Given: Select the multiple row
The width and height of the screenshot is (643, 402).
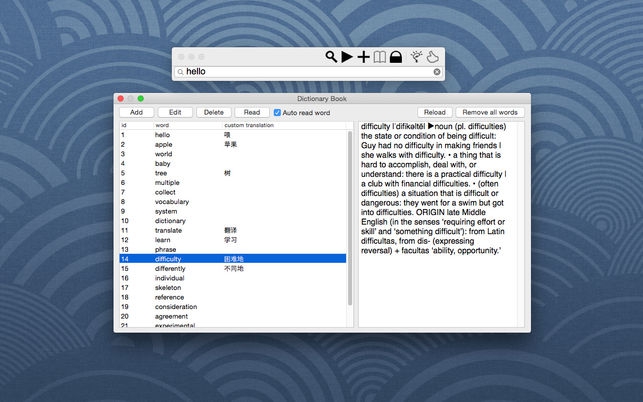Looking at the screenshot, I should coord(233,183).
